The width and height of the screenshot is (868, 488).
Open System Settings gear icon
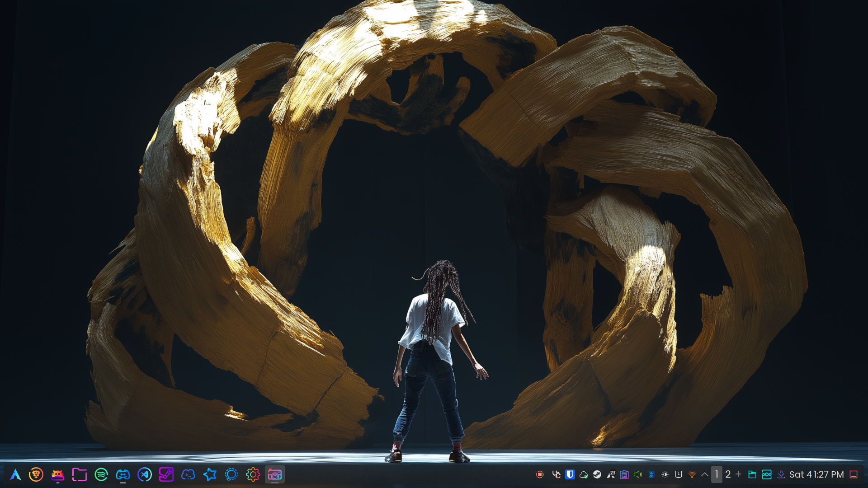[253, 474]
